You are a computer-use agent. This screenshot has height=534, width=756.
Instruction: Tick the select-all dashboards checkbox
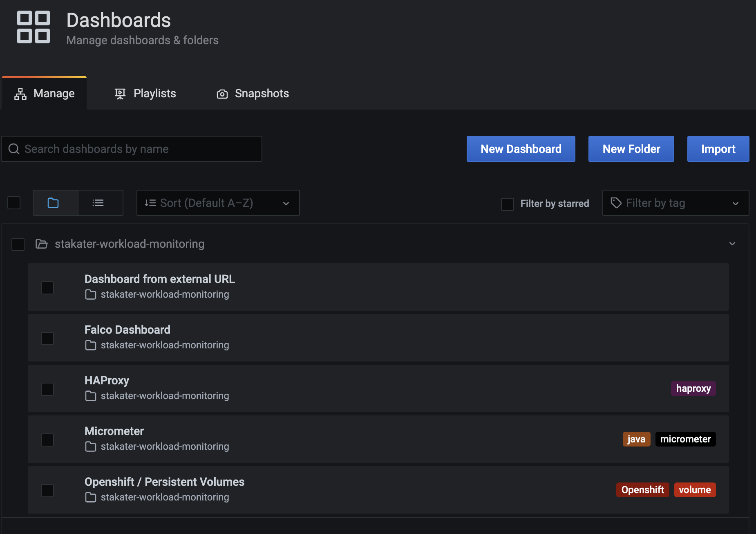point(14,203)
